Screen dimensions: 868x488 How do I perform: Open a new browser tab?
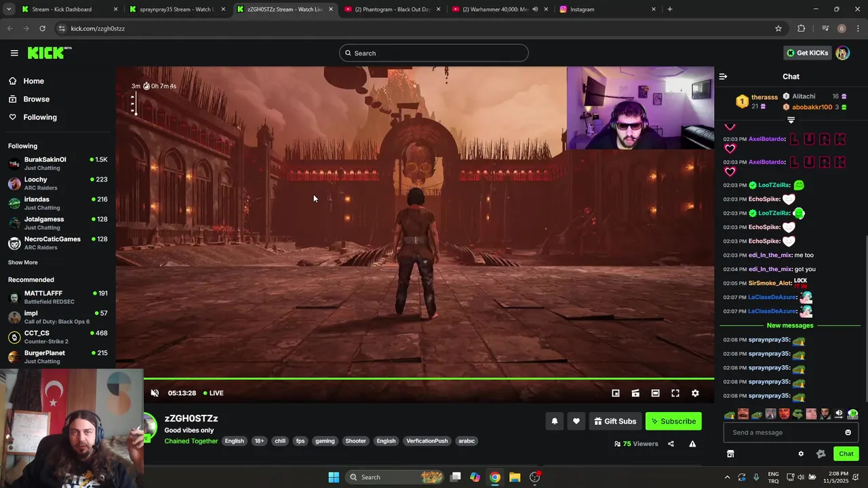(670, 9)
